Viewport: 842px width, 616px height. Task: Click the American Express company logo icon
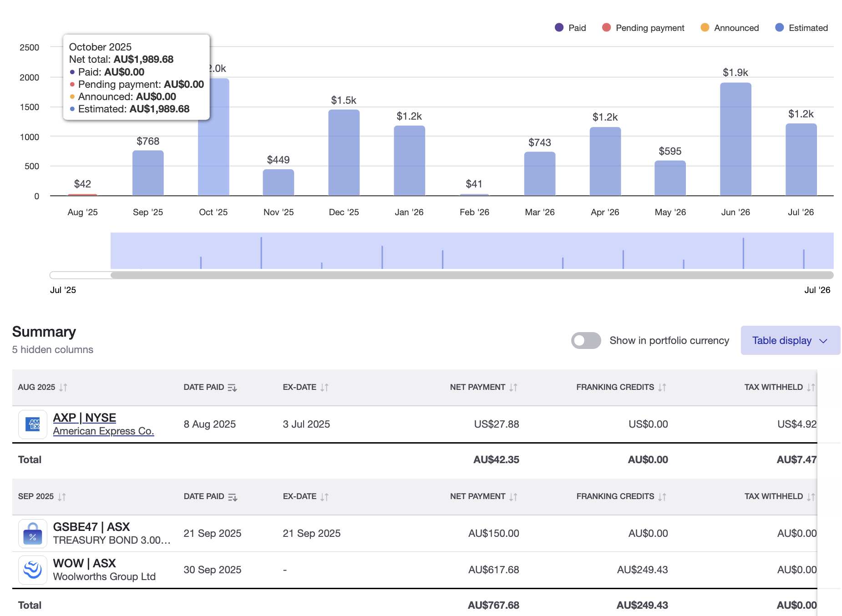(x=32, y=424)
